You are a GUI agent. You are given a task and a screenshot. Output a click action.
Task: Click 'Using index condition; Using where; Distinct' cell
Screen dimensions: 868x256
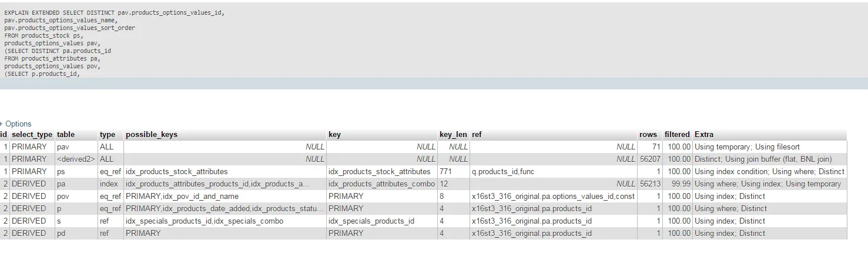tap(770, 171)
